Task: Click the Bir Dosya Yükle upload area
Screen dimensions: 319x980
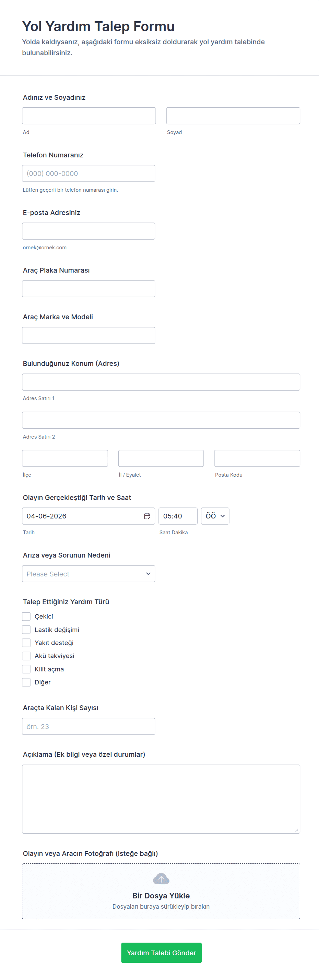Action: [161, 896]
